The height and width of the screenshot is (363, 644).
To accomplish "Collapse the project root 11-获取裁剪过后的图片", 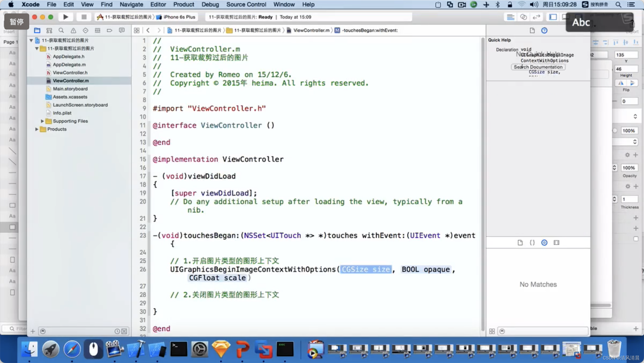I will click(31, 40).
